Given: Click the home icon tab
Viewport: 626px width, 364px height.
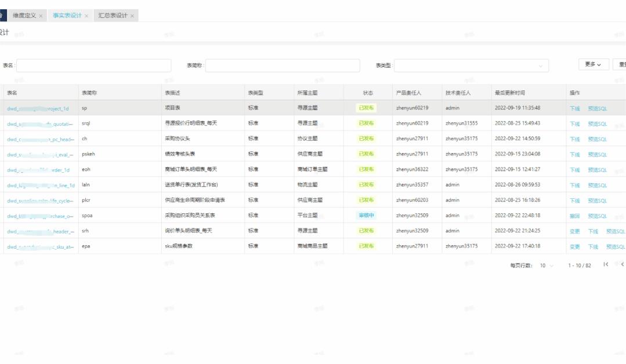Looking at the screenshot, I should click(x=2, y=16).
